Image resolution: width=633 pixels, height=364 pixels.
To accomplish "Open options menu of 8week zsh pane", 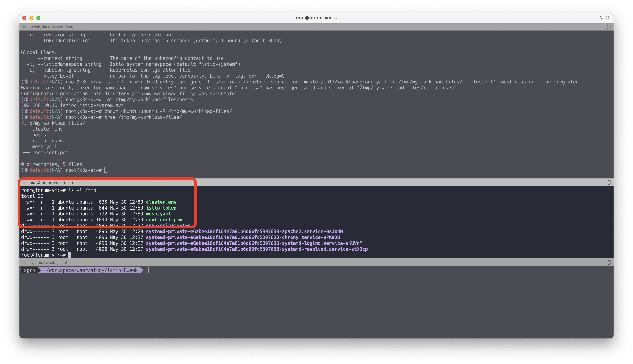I will [609, 263].
